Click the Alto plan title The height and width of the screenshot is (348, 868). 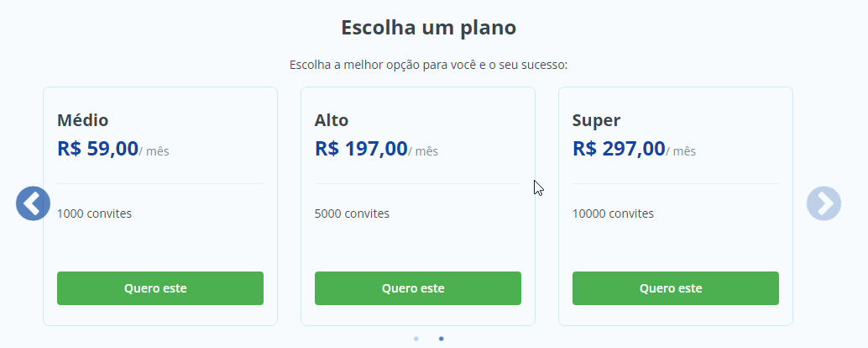coord(332,120)
